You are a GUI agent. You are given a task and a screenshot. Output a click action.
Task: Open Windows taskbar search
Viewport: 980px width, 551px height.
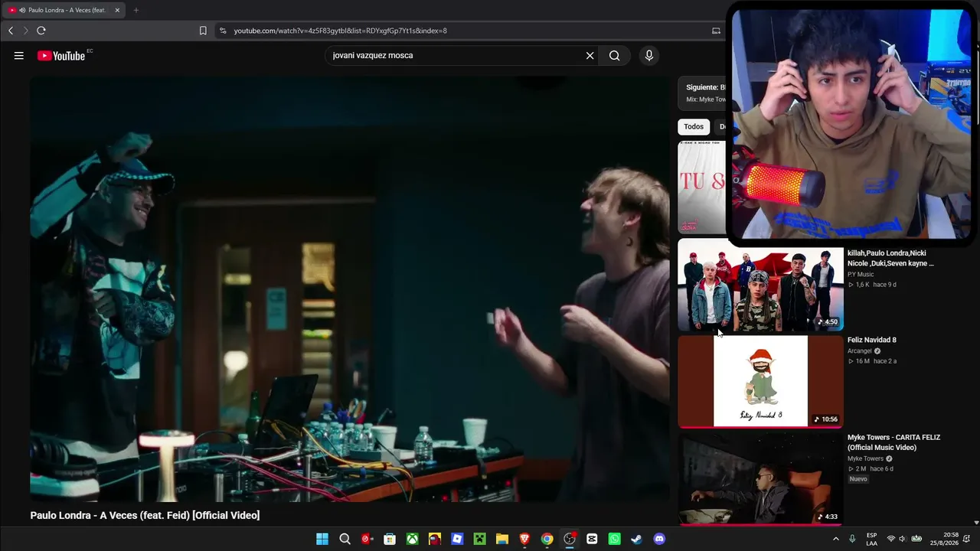[x=345, y=539]
